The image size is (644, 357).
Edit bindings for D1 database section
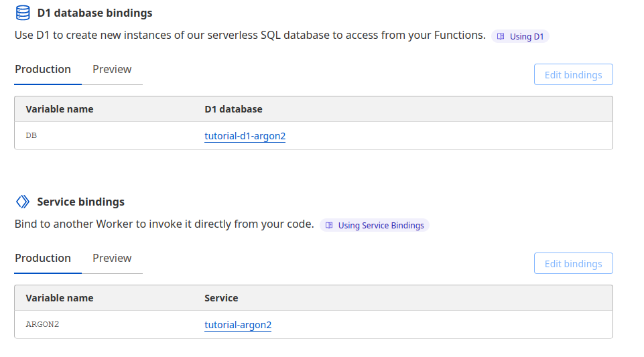(574, 75)
